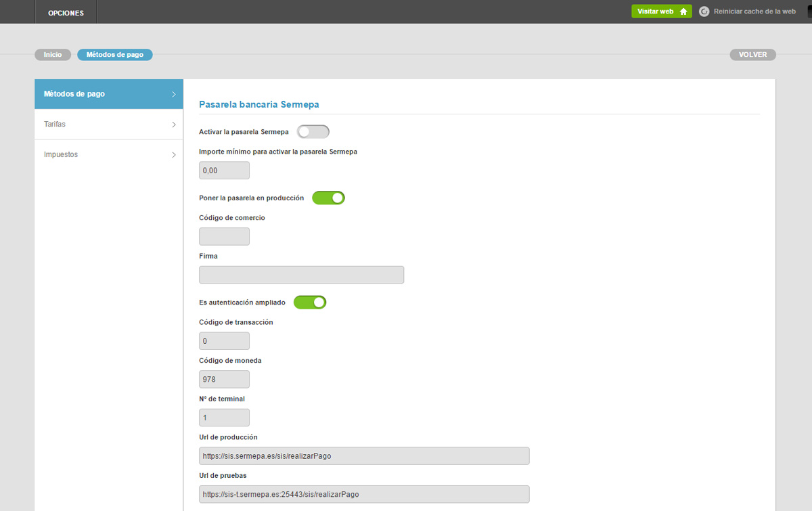The image size is (812, 511).
Task: Click into the Url de producción field
Action: (364, 456)
